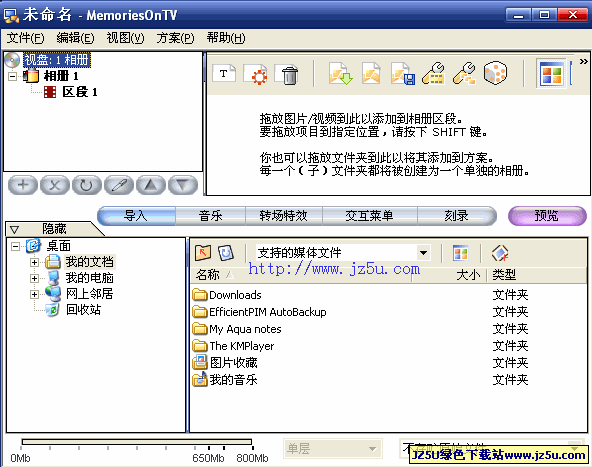
Task: Move item up with triangle button
Action: (x=151, y=185)
